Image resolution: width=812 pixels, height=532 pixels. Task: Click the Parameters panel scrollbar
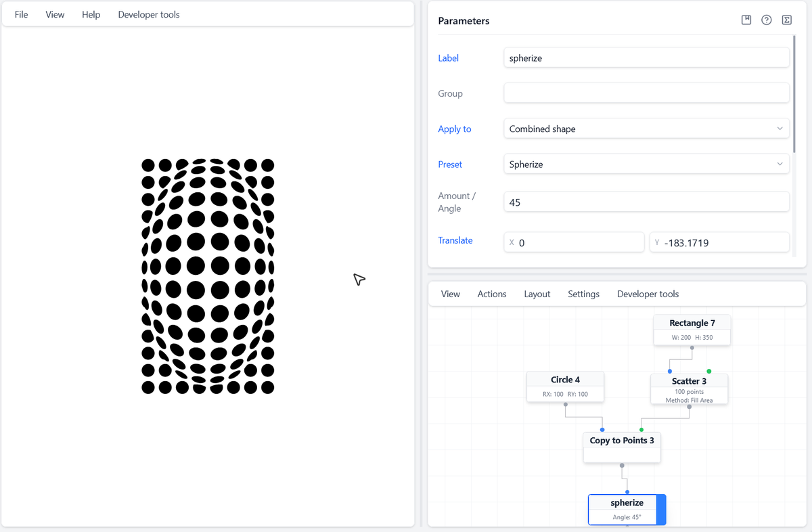pos(794,95)
